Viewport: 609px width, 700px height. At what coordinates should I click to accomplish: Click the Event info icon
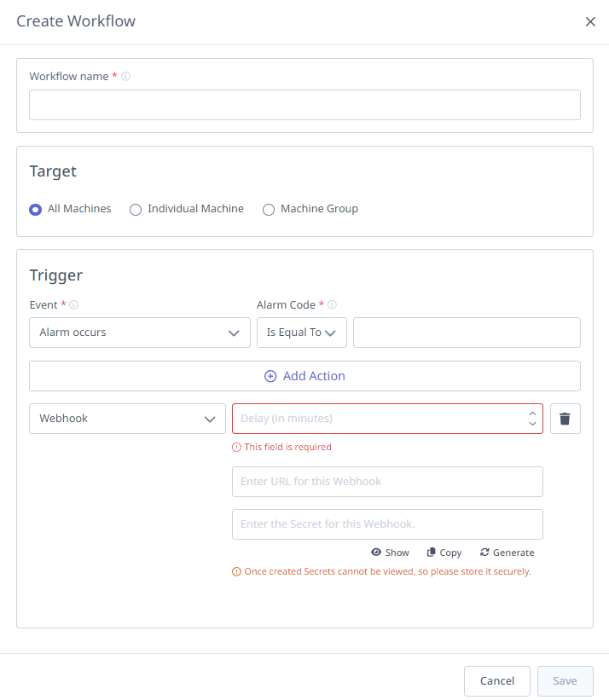pyautogui.click(x=73, y=304)
